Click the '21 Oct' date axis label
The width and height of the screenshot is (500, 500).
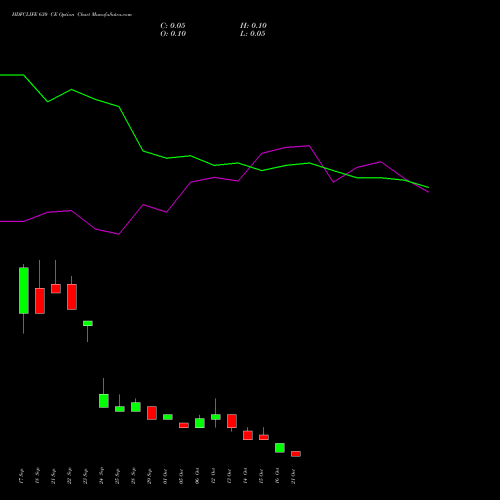[294, 476]
